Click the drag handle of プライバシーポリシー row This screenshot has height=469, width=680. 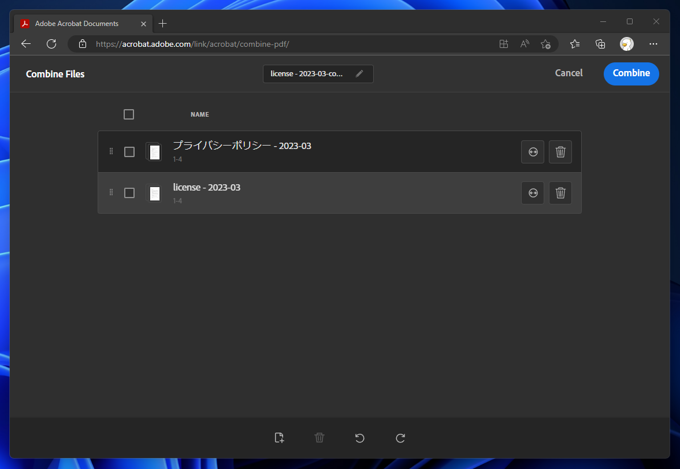point(111,151)
